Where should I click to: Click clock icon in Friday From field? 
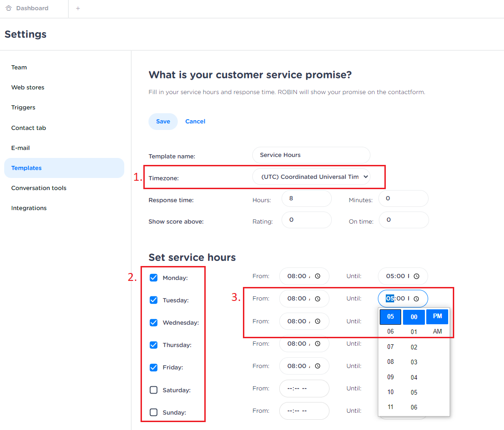coord(317,366)
